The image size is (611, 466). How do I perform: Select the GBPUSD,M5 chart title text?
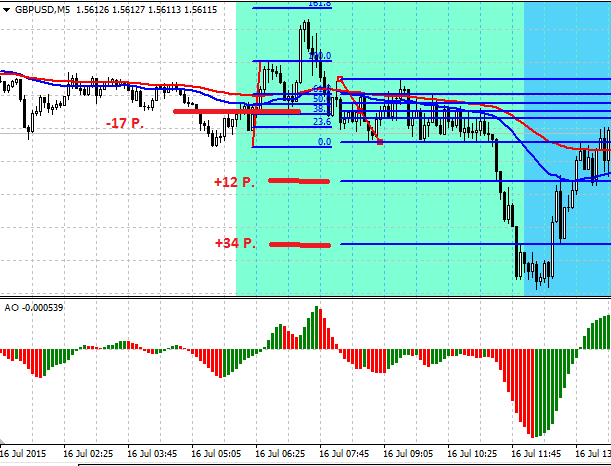(42, 10)
